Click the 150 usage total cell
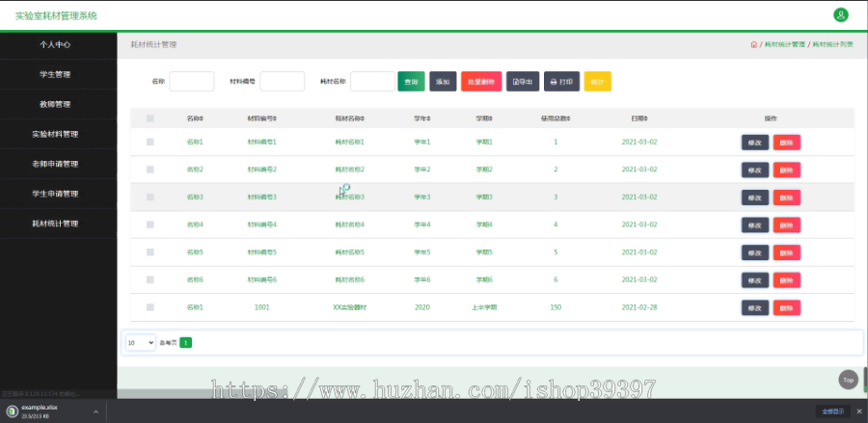The image size is (868, 423). (556, 307)
